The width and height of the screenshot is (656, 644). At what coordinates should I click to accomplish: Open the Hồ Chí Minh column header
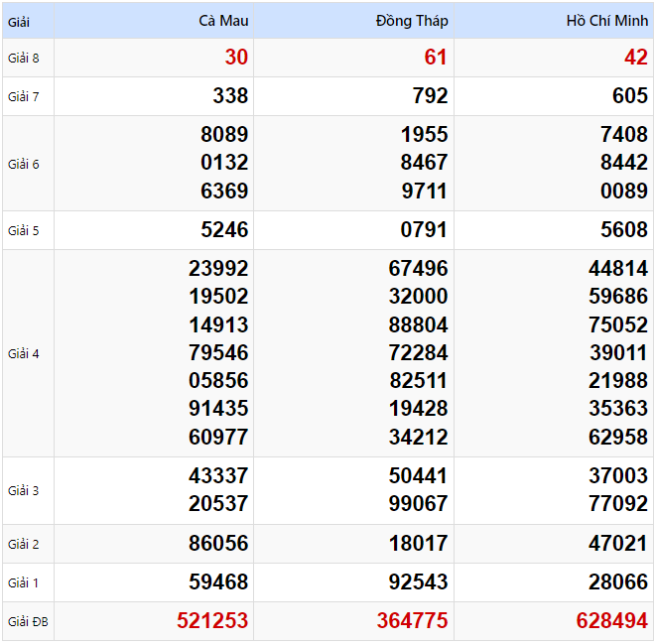tap(606, 21)
